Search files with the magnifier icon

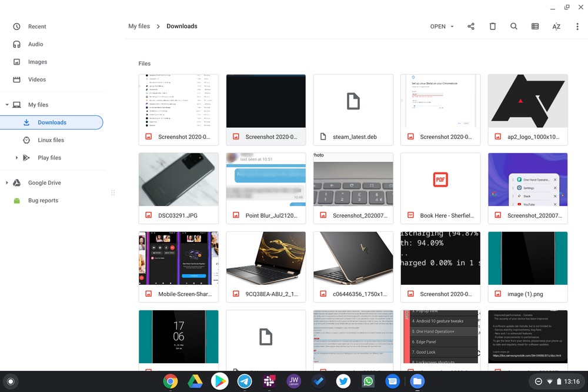(x=514, y=26)
